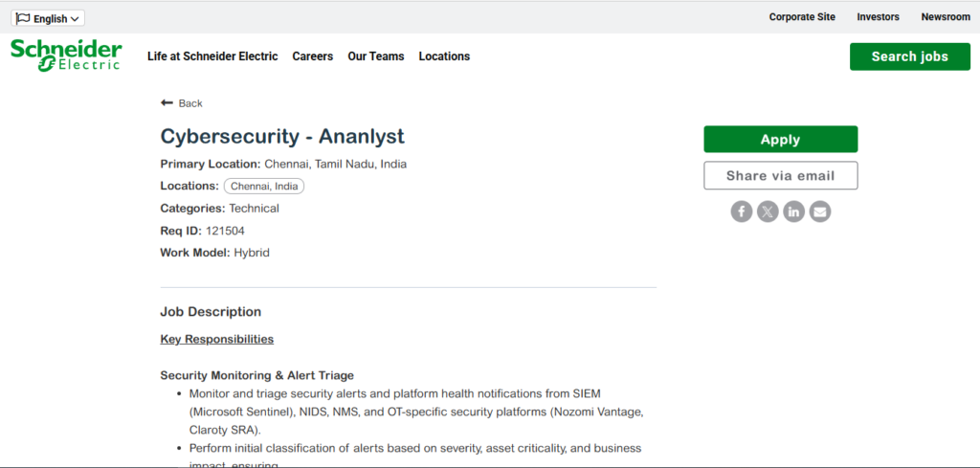Share job on X (Twitter) icon
Viewport: 980px width, 468px height.
(768, 212)
